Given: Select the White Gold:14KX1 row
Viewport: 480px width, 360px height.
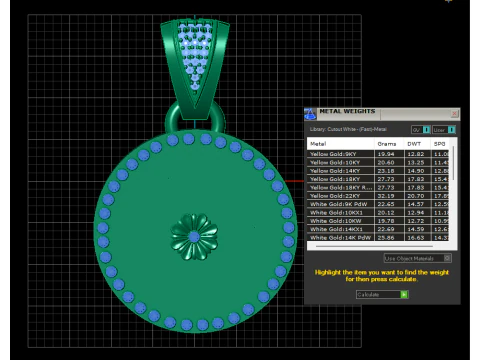Looking at the screenshot, I should pyautogui.click(x=378, y=229).
